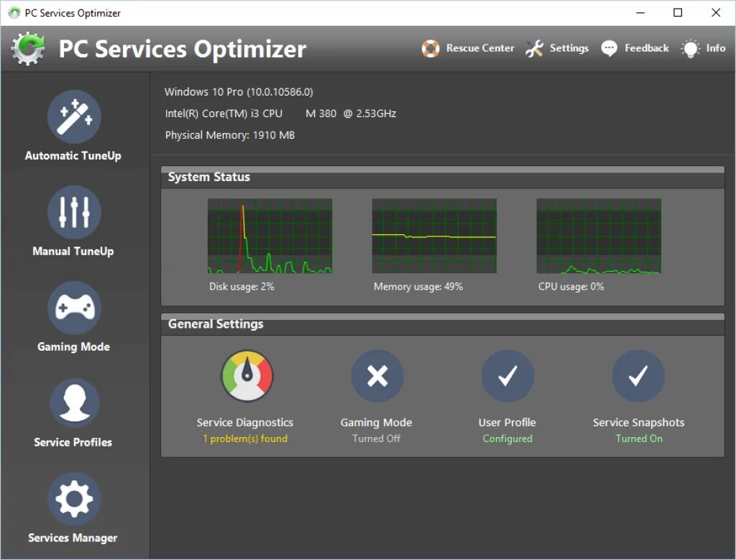Select the Automatic TuneUp label

click(73, 156)
